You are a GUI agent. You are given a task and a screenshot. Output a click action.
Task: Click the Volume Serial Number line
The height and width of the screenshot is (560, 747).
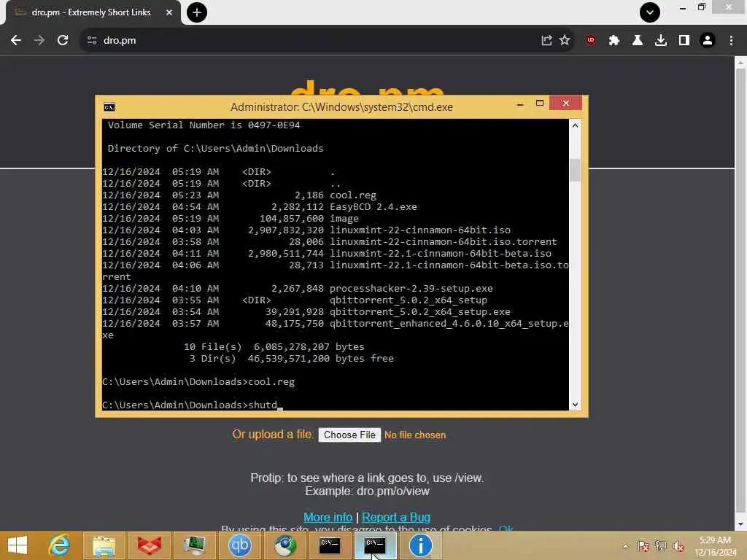[204, 125]
